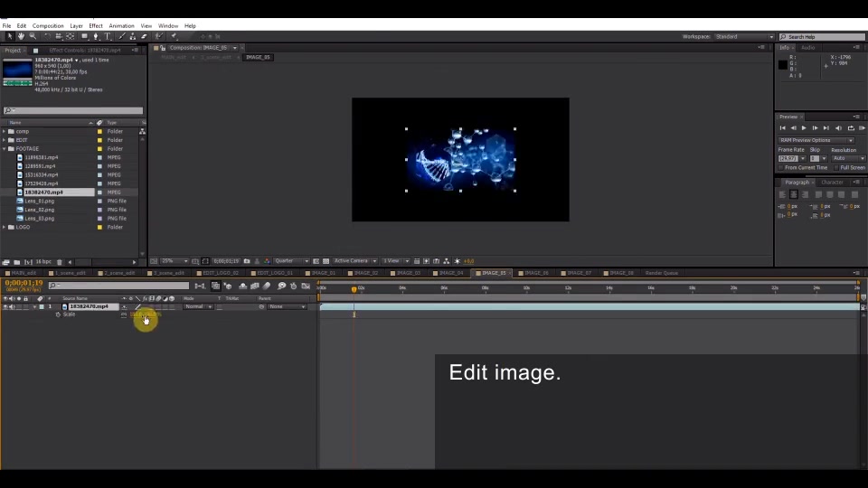This screenshot has width=868, height=488.
Task: Select the Hand tool in toolbar
Action: pyautogui.click(x=21, y=36)
